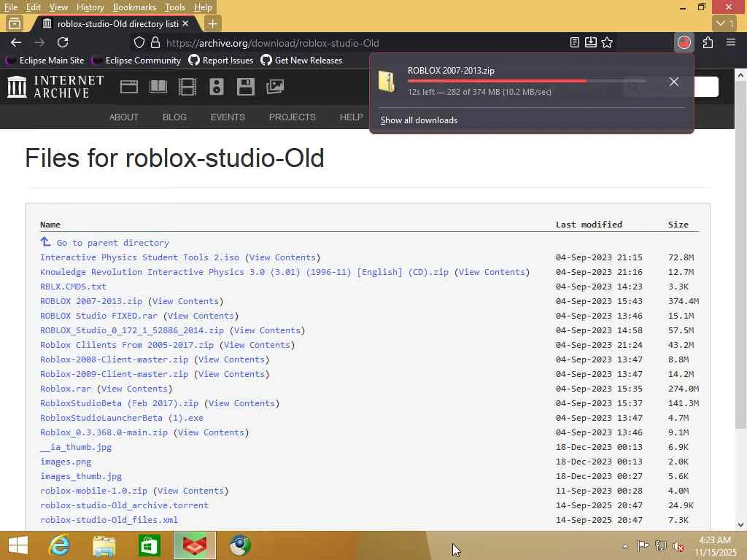The image size is (747, 560).
Task: Click Show all downloads
Action: click(419, 120)
